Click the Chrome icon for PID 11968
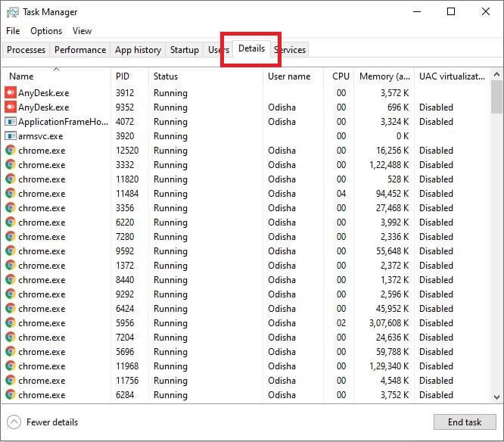The image size is (504, 442). point(11,366)
